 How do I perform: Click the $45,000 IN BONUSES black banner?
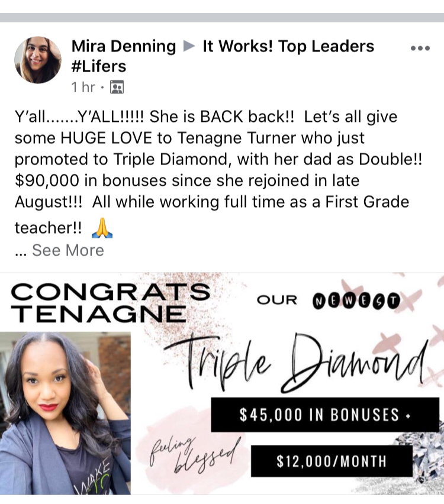pos(325,415)
